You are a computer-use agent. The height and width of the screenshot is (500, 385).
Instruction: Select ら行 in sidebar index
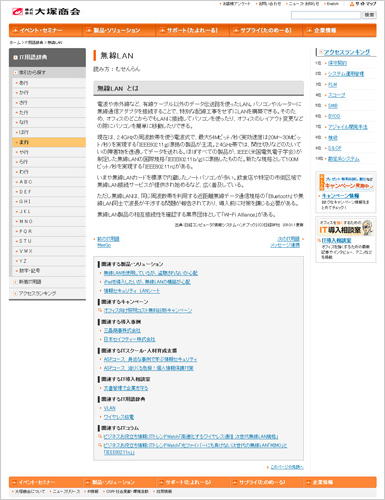49,162
